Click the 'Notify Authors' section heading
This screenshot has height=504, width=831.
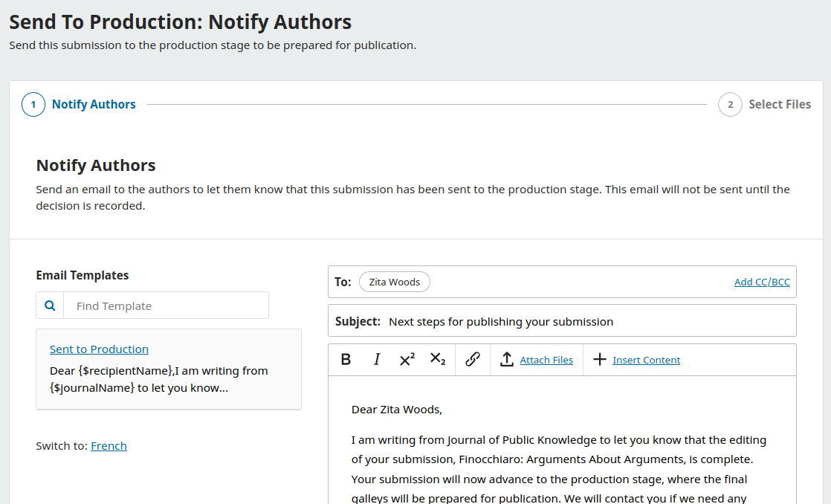coord(96,165)
